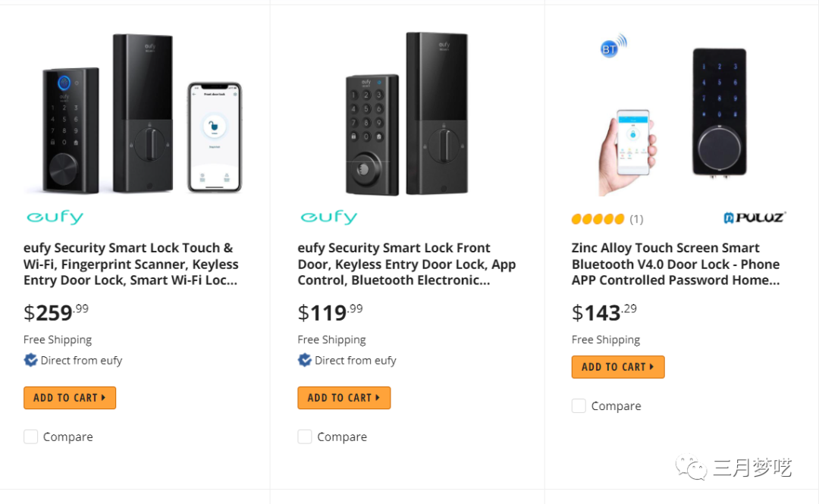Click the verified badge beside first 'Direct from eufy'
The width and height of the screenshot is (819, 504).
pos(31,360)
